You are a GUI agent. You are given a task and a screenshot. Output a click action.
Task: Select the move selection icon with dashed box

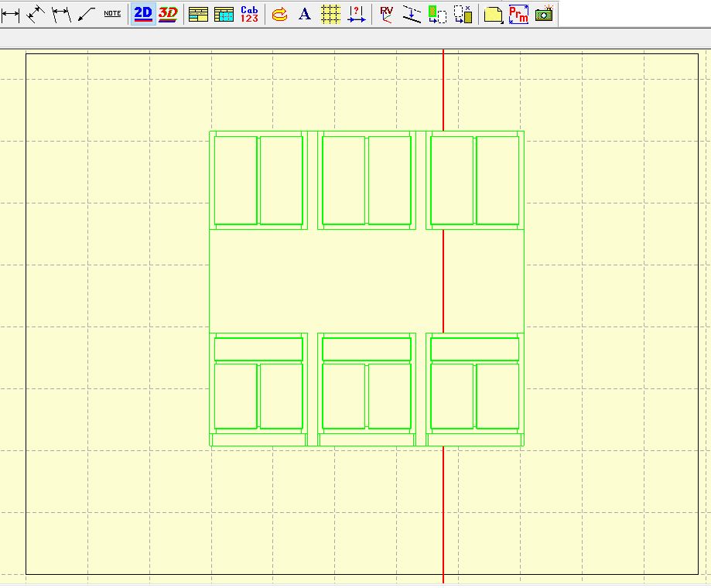pos(438,13)
